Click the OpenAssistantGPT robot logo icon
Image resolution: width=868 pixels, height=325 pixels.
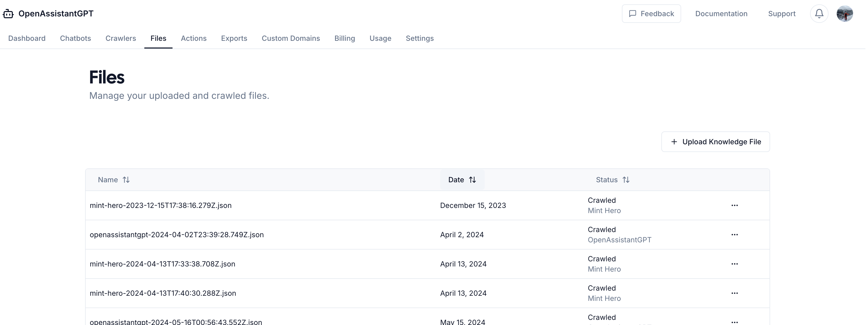point(8,14)
